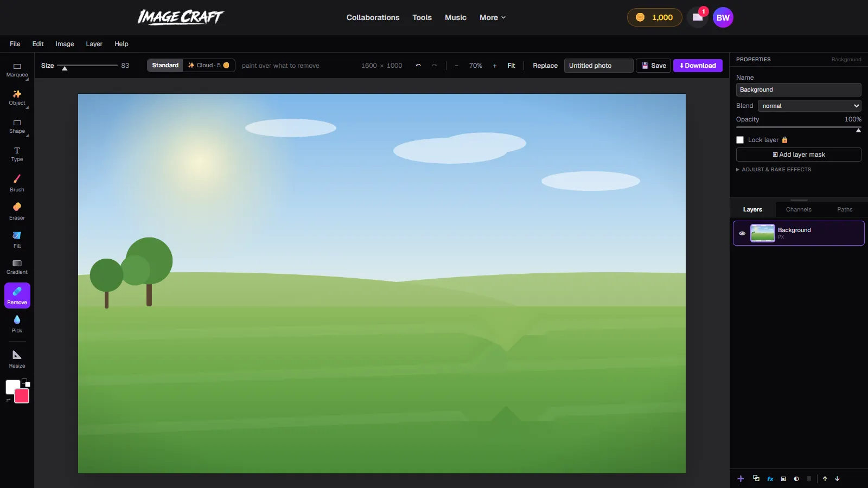This screenshot has height=488, width=868.
Task: Click the 70% zoom value
Action: click(x=476, y=66)
